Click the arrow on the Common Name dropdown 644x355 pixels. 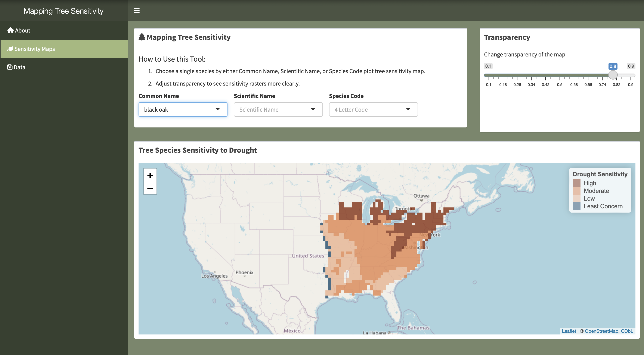(x=217, y=109)
